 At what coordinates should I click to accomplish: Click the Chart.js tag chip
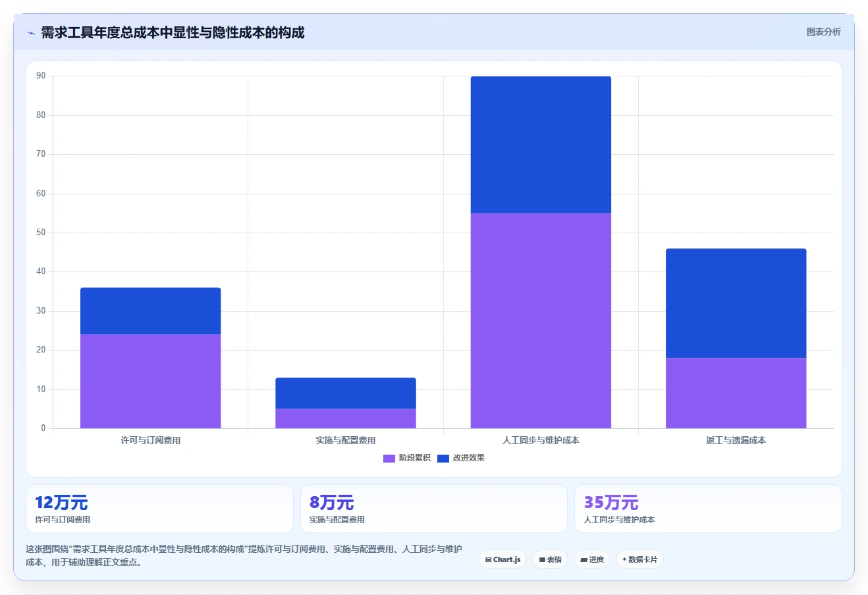tap(502, 559)
